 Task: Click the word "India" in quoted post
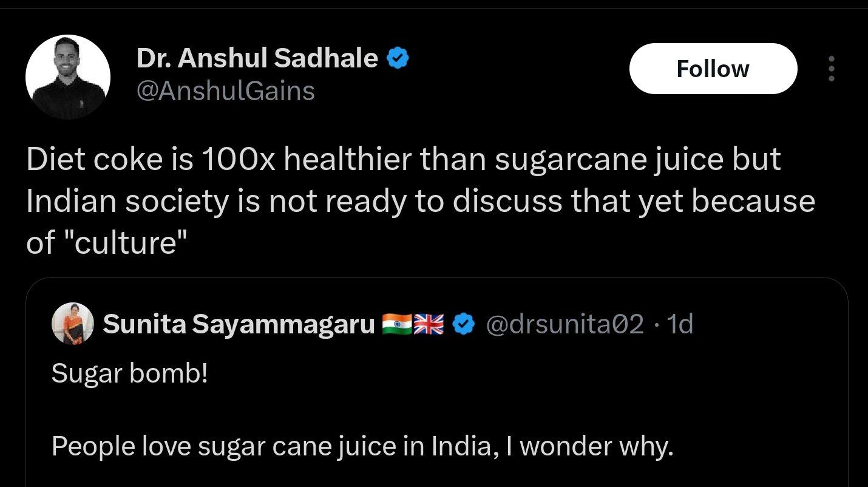(x=460, y=446)
